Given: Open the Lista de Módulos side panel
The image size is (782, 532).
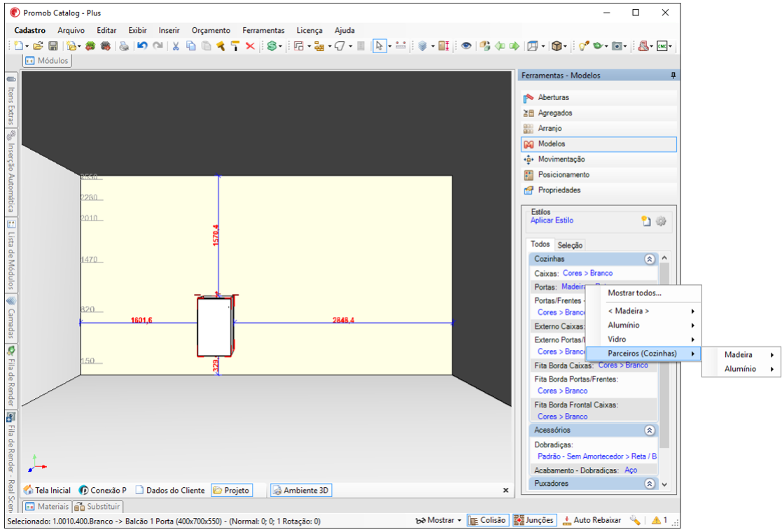Looking at the screenshot, I should click(x=11, y=255).
